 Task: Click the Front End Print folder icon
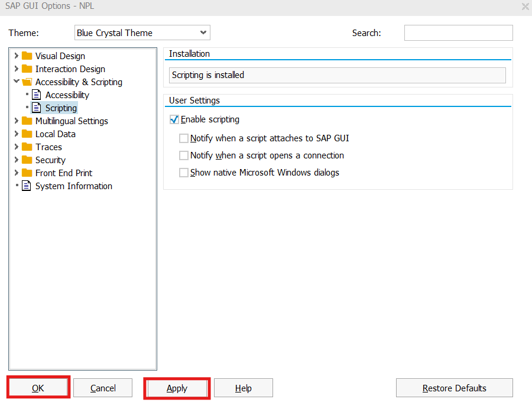(x=27, y=173)
